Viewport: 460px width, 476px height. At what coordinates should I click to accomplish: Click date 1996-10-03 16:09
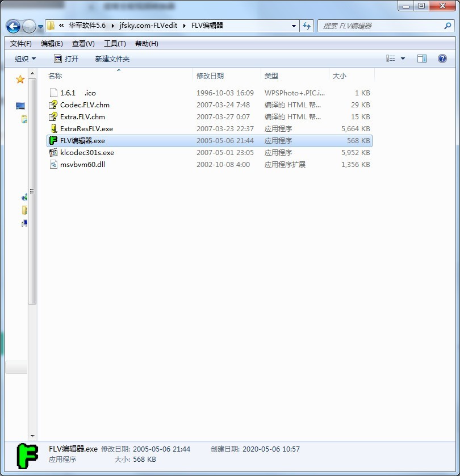coord(225,93)
